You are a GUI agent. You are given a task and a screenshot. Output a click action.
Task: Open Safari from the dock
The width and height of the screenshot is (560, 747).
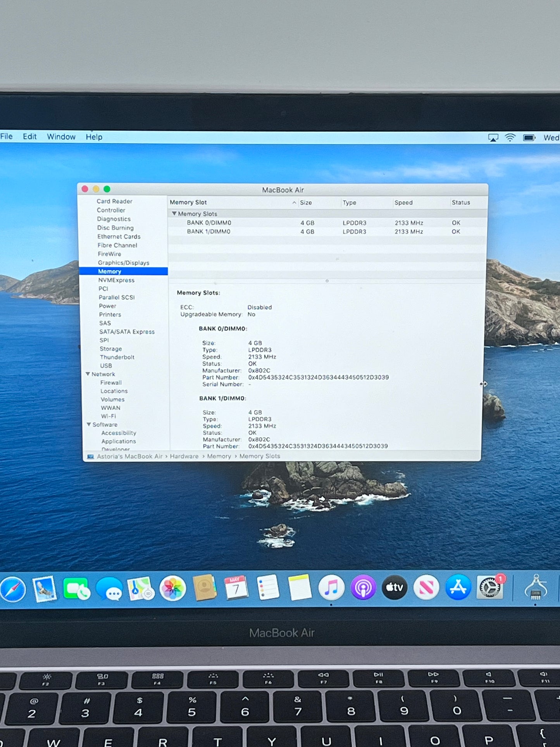click(x=13, y=589)
